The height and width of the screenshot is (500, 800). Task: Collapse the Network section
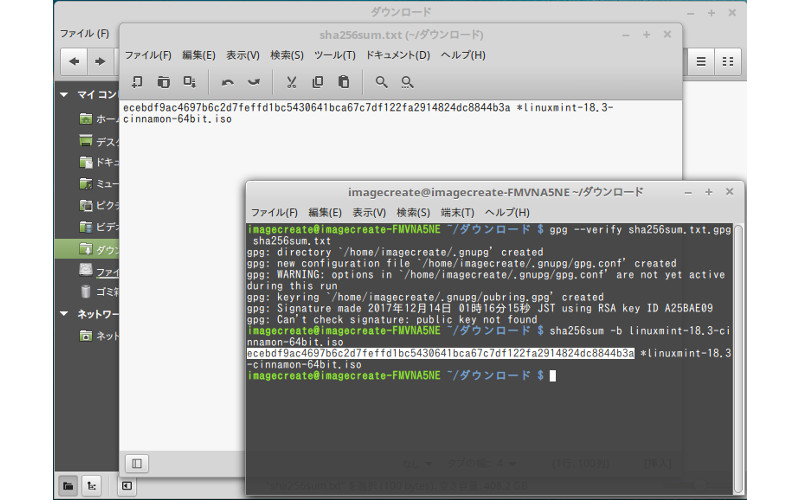coord(64,313)
